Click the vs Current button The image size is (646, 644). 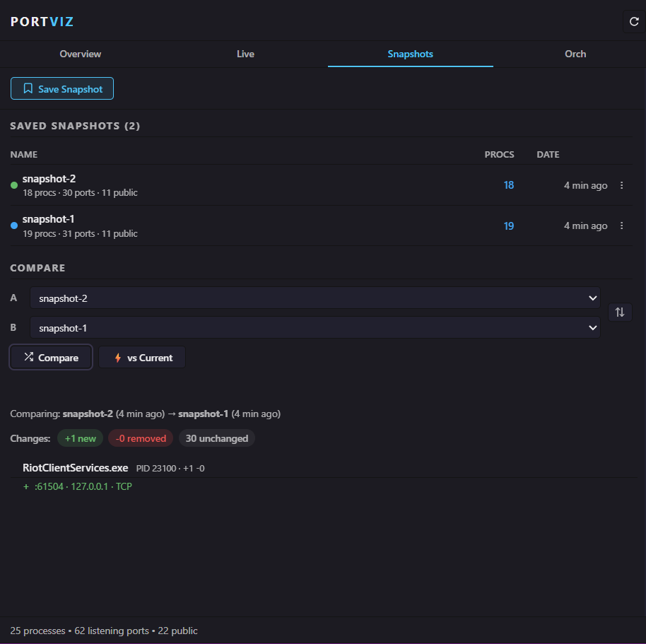[x=141, y=357]
